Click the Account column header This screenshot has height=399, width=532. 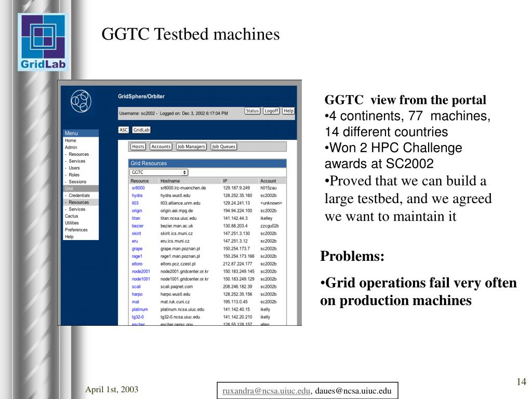268,181
